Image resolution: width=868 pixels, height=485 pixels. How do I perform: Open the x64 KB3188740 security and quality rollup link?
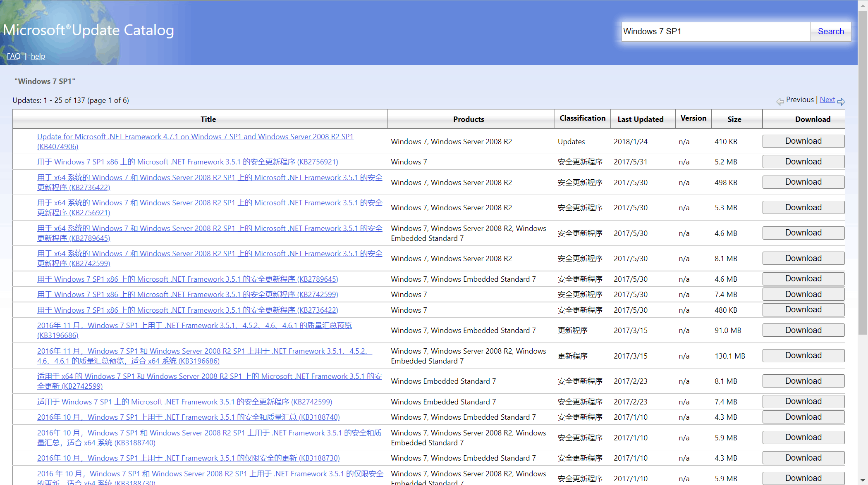click(x=209, y=437)
